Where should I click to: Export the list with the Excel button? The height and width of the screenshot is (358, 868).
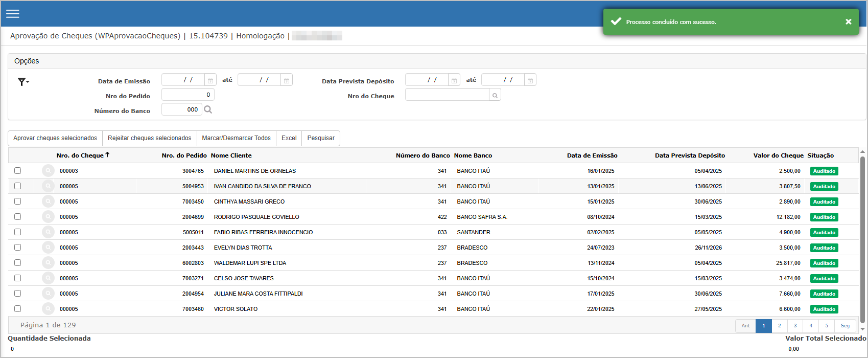click(289, 138)
